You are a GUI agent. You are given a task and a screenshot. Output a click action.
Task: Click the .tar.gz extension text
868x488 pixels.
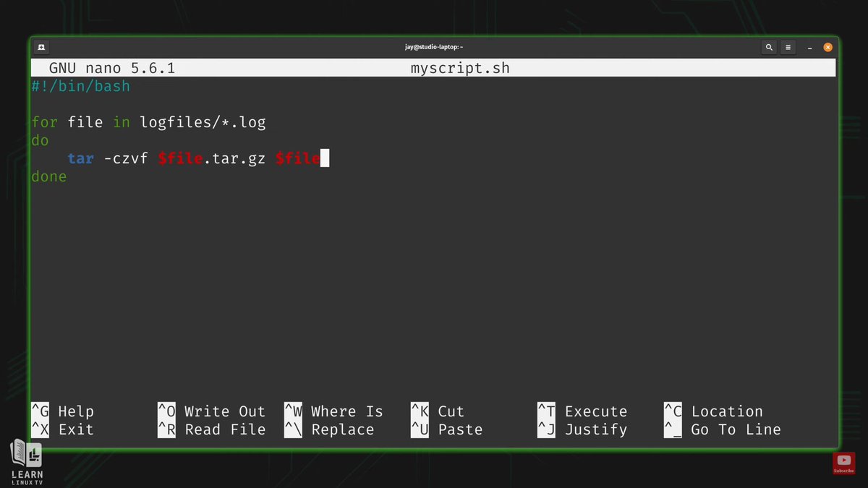[235, 158]
